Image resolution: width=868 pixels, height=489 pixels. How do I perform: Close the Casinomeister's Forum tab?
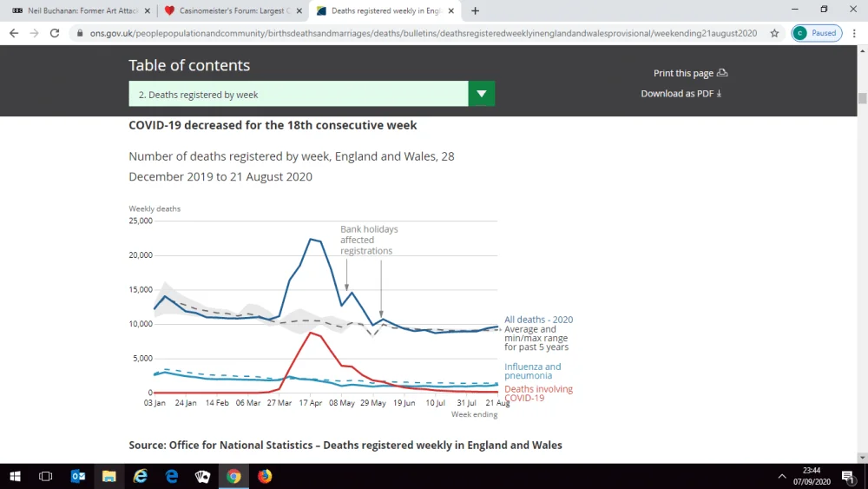coord(299,10)
